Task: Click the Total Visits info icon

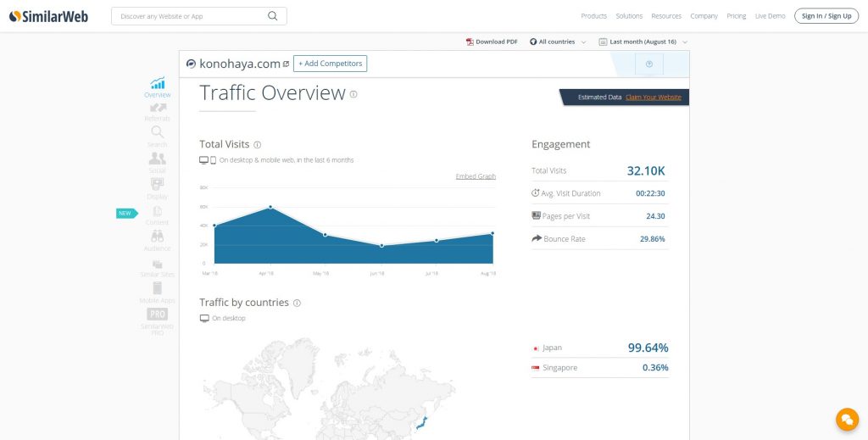Action: (x=257, y=144)
